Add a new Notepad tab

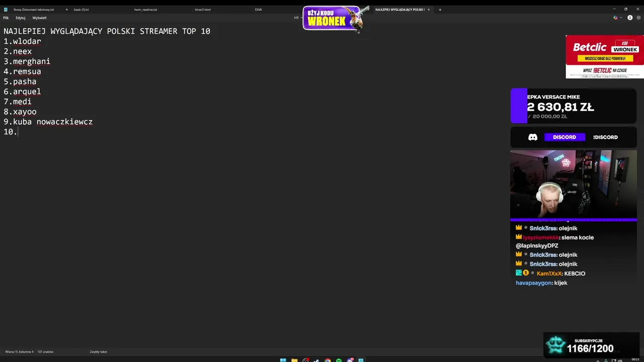(440, 10)
